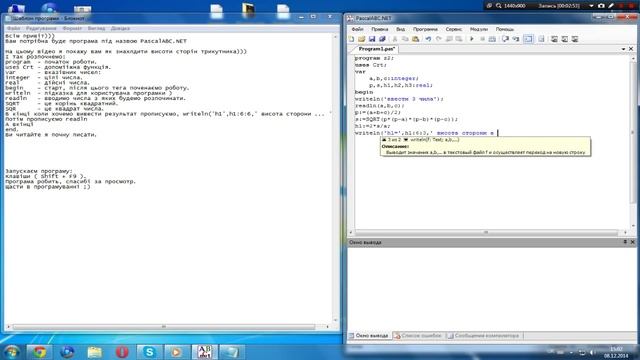The image size is (640, 360).
Task: Undo the last edit in PascalABC.NET
Action: click(428, 39)
